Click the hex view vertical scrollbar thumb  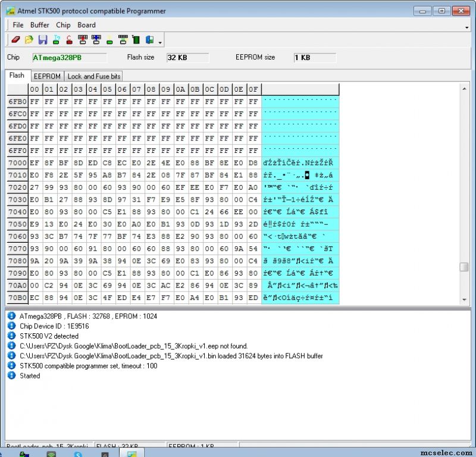[x=464, y=267]
